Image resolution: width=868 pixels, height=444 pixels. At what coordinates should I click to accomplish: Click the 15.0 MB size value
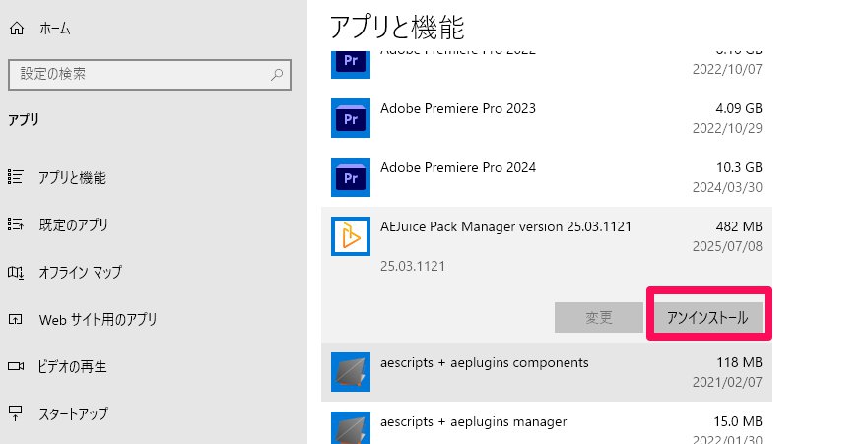click(x=738, y=422)
